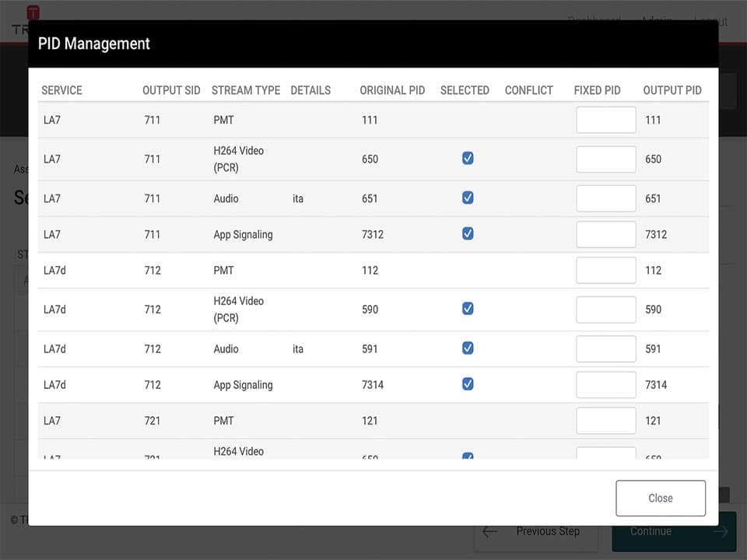Viewport: 747px width, 560px height.
Task: Select Fixed PID input for PID 651
Action: 605,198
